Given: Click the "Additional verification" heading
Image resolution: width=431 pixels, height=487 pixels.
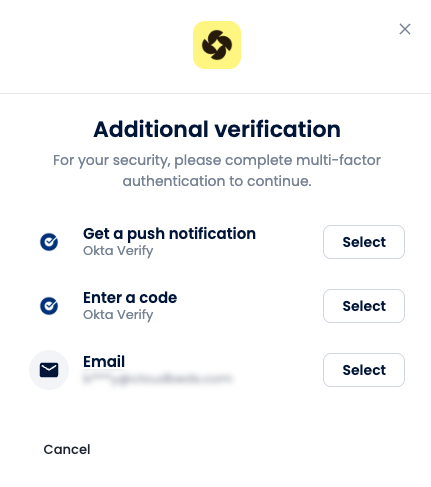Looking at the screenshot, I should point(217,129).
